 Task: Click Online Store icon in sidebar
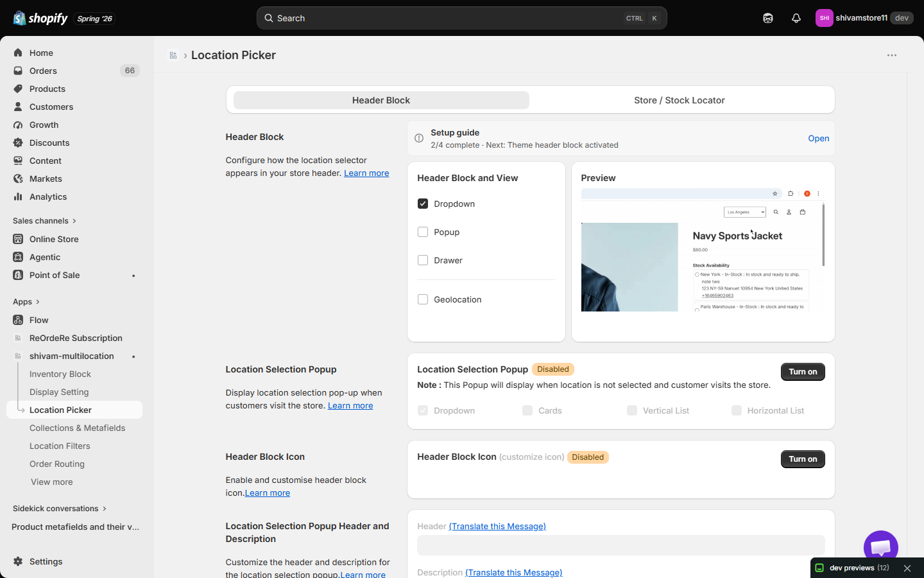tap(18, 239)
